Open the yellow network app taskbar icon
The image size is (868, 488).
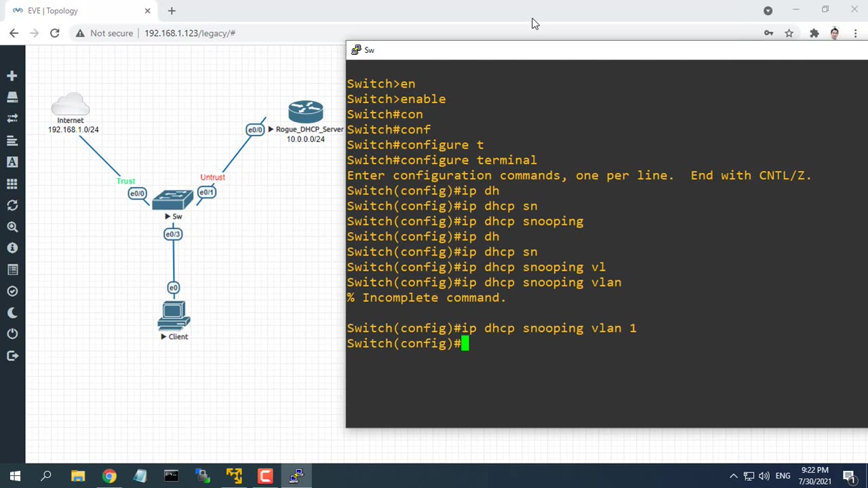(234, 476)
